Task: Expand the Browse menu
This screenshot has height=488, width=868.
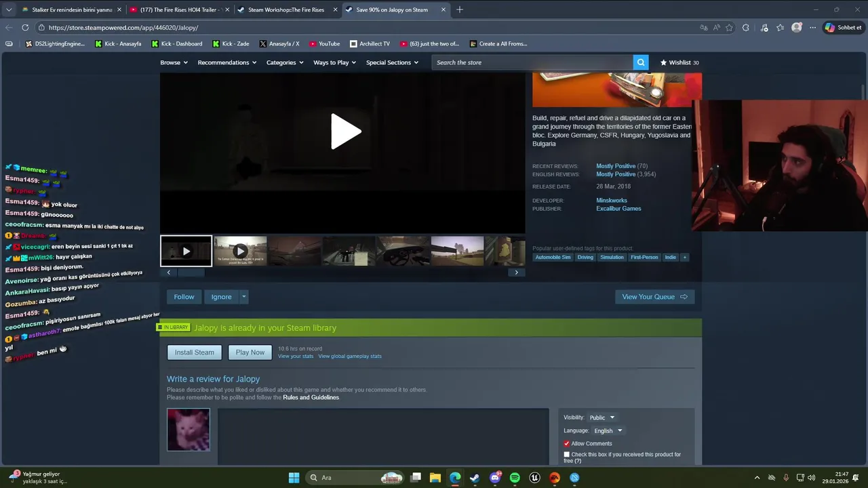Action: coord(174,62)
